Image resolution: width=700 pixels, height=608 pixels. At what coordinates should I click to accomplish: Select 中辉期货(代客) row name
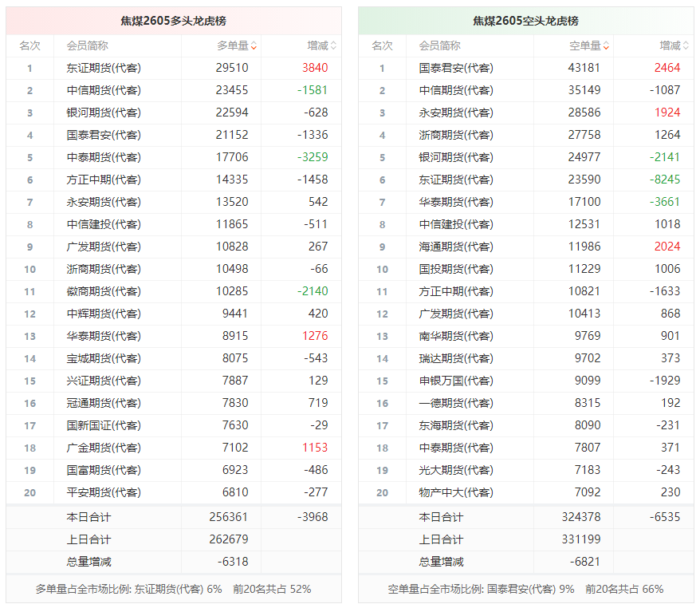click(104, 314)
